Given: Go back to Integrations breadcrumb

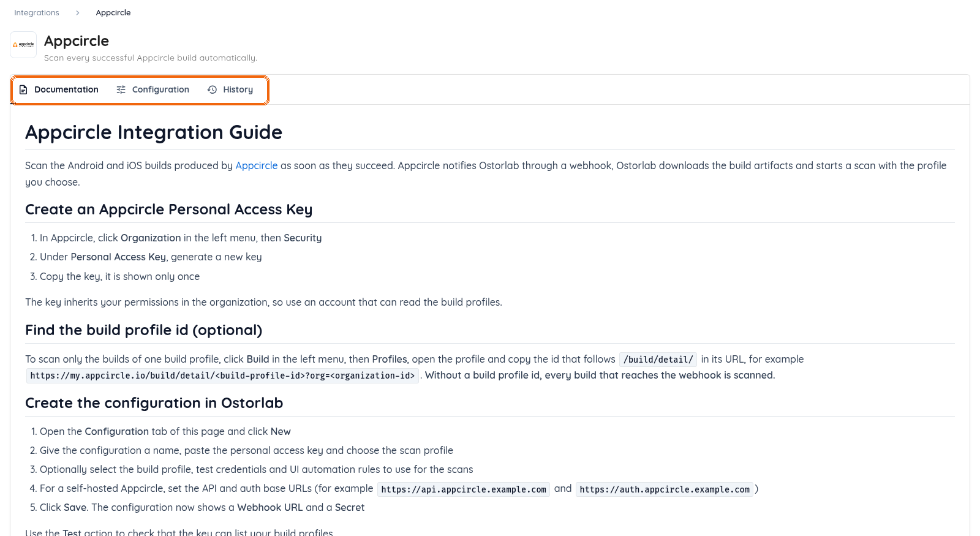Looking at the screenshot, I should 37,13.
